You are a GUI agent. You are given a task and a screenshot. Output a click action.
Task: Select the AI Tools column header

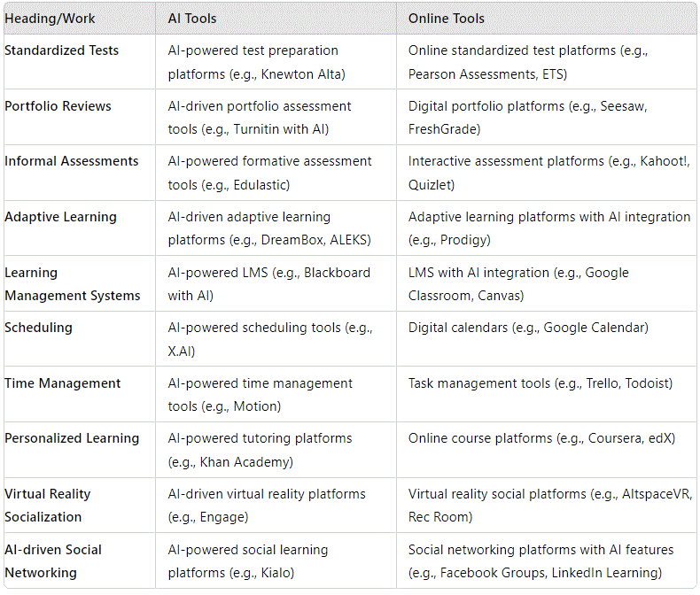coord(192,19)
